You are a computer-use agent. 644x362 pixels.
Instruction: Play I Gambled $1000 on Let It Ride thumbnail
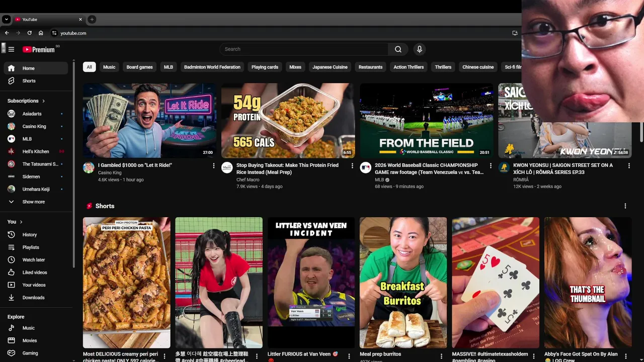tap(149, 121)
